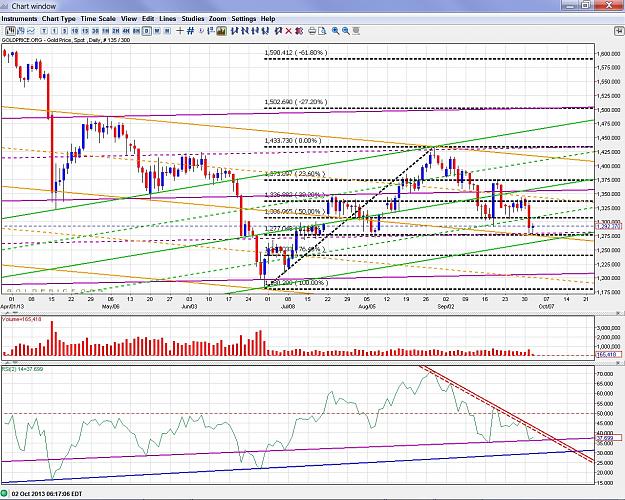This screenshot has height=500, width=625.
Task: Open the Chart Type menu
Action: (59, 19)
